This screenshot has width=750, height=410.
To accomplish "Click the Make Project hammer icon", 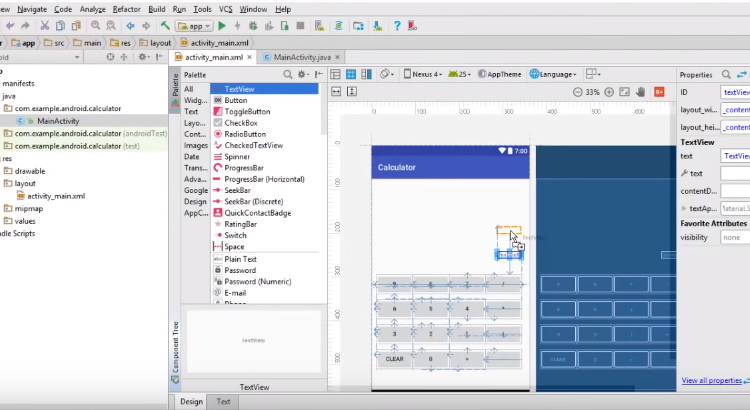I will click(165, 26).
